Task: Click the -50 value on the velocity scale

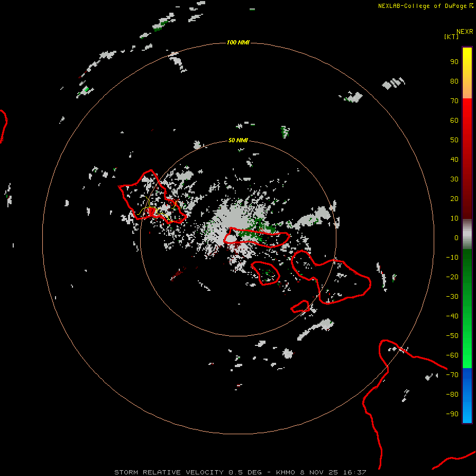Action: 452,336
